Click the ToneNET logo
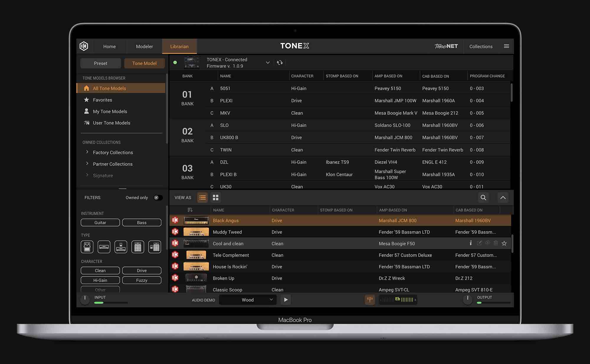This screenshot has width=590, height=364. pos(446,46)
